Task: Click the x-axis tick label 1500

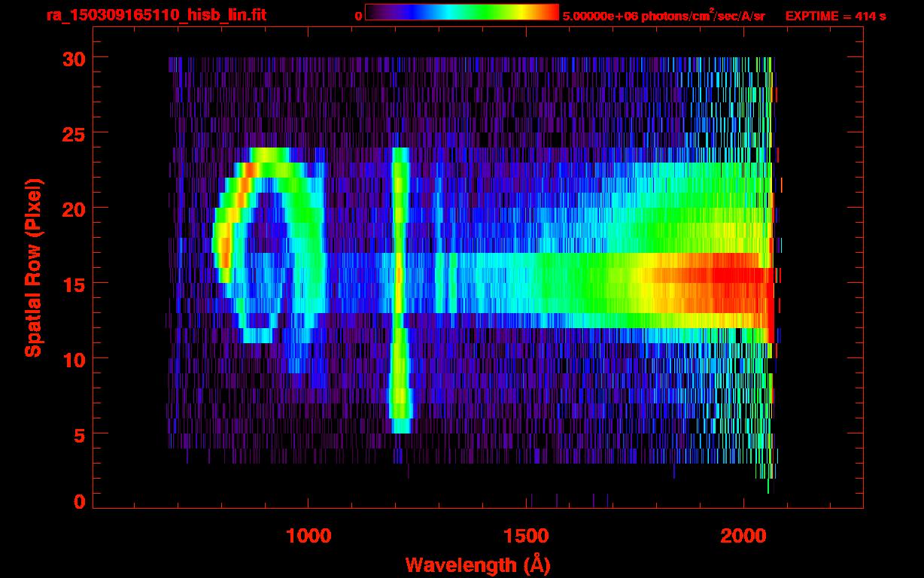Action: pos(526,536)
